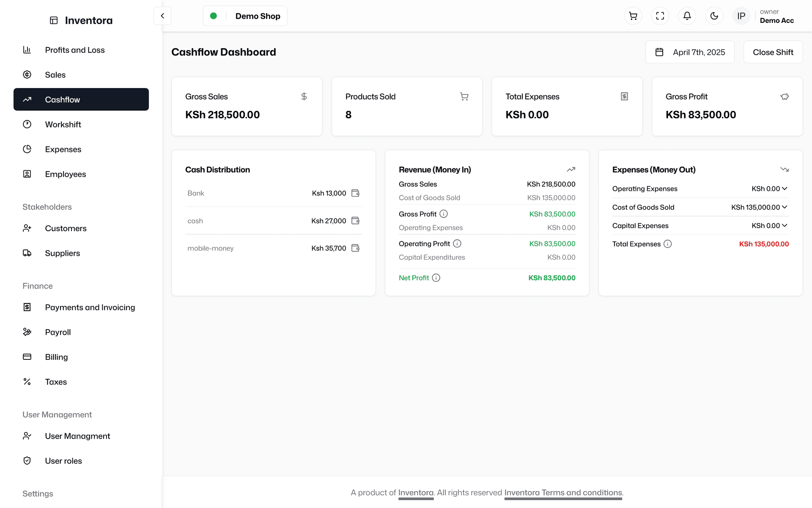Open wallet icon for mobile-money row

coord(356,248)
